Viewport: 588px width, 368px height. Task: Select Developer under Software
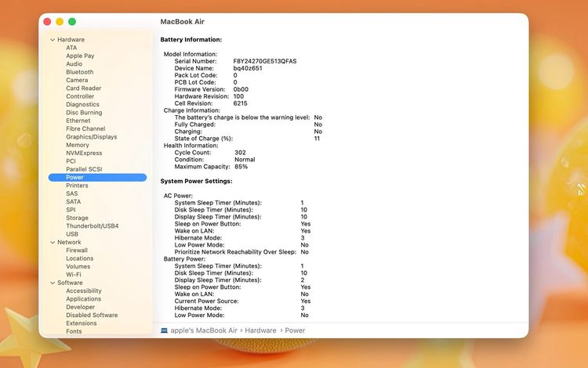point(80,308)
